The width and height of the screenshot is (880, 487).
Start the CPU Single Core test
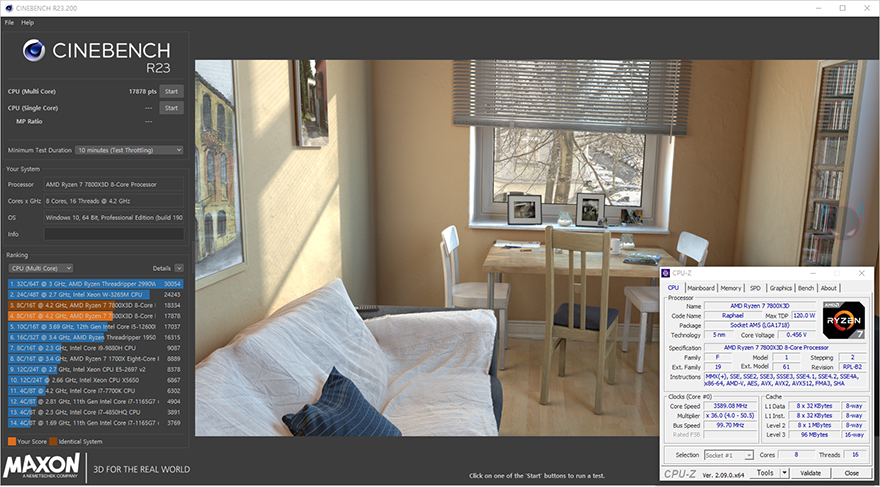(x=171, y=108)
